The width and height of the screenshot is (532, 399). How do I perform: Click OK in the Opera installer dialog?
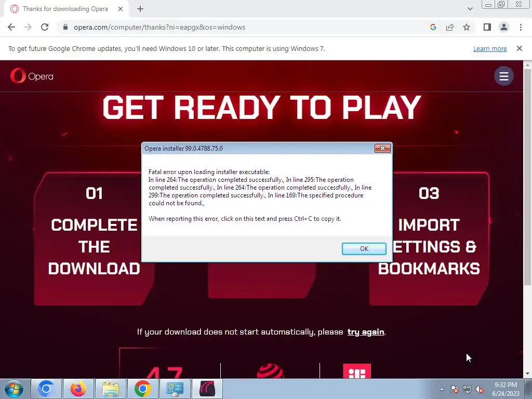coord(364,249)
